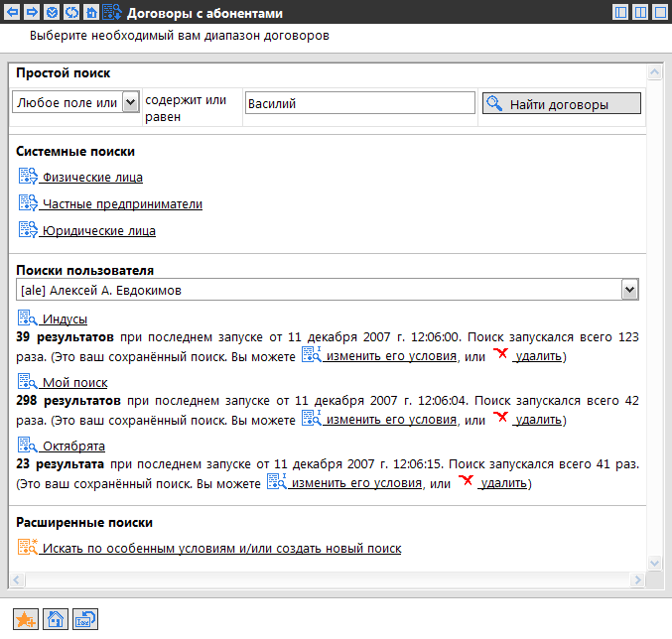Click the back arrow navigation icon
This screenshot has height=639, width=672.
point(13,13)
